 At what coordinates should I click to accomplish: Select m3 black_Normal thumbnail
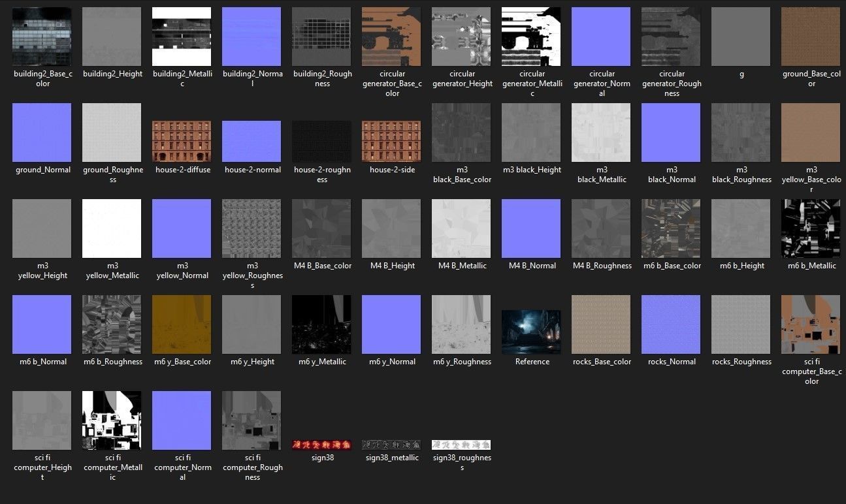pyautogui.click(x=671, y=133)
